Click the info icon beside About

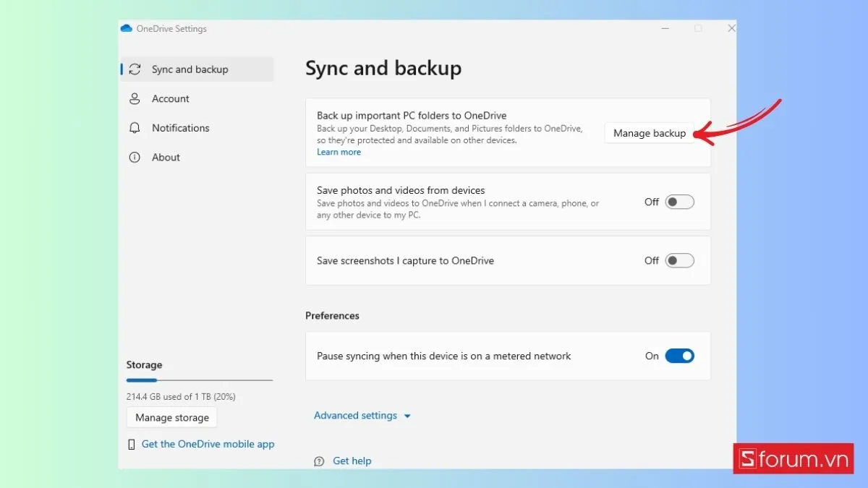click(135, 157)
